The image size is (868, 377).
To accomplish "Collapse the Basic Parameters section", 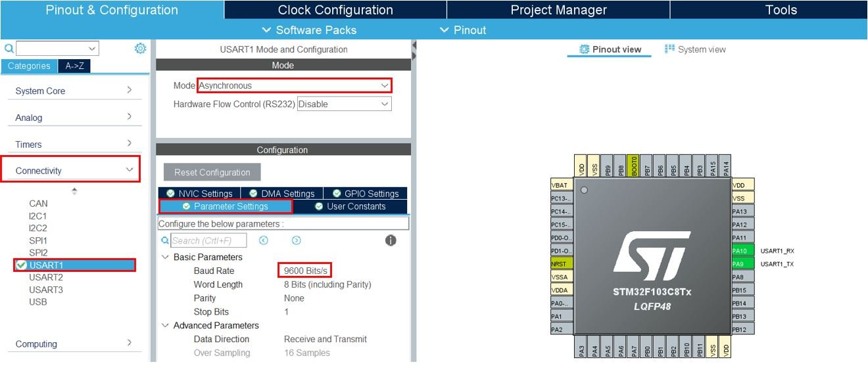I will [165, 257].
